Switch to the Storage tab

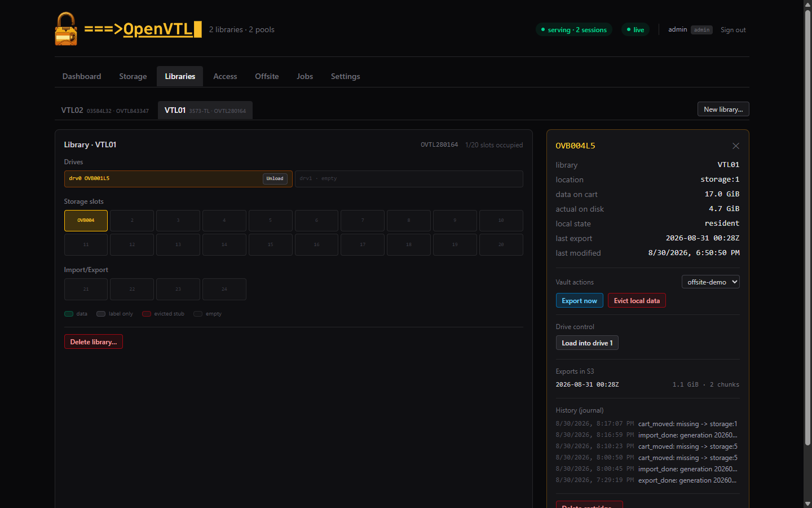(133, 76)
